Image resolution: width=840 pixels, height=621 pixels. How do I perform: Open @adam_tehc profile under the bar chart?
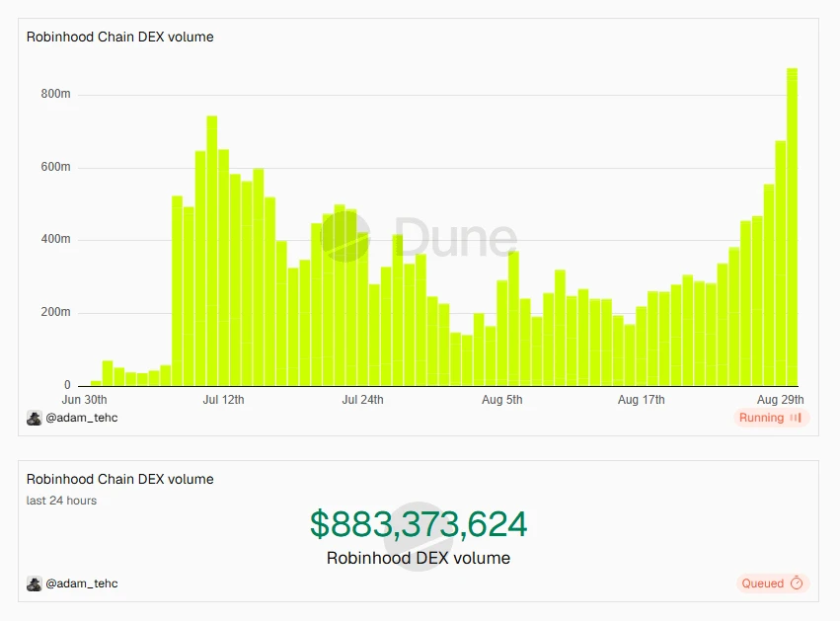[81, 418]
